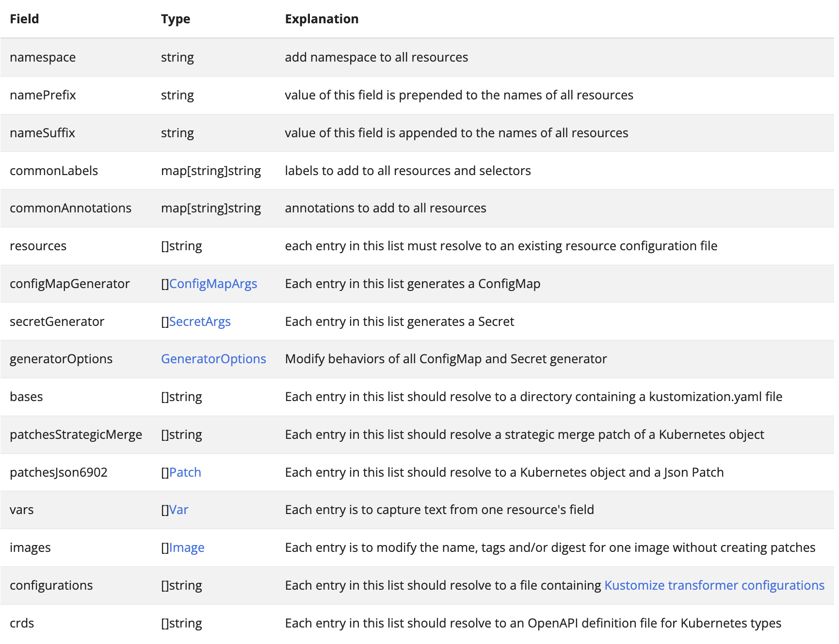Click 'Each entry in this list generates a ConfigMap'
The width and height of the screenshot is (839, 644).
[413, 284]
